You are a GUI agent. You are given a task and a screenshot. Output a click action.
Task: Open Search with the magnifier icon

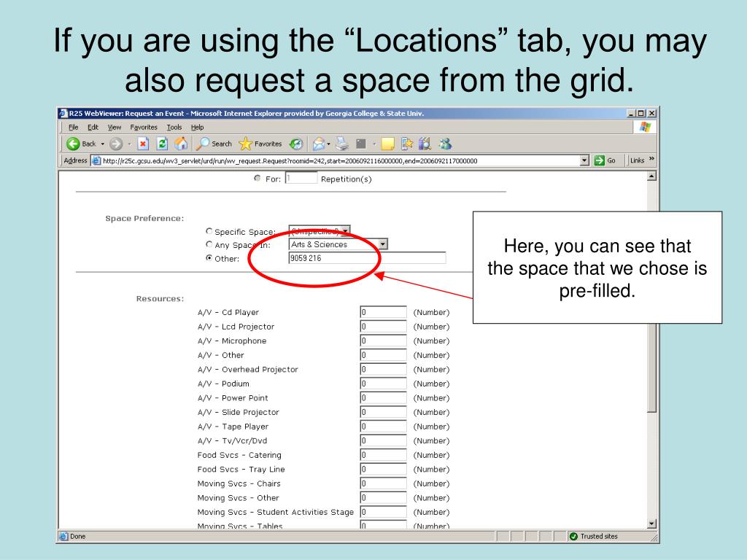pos(203,144)
